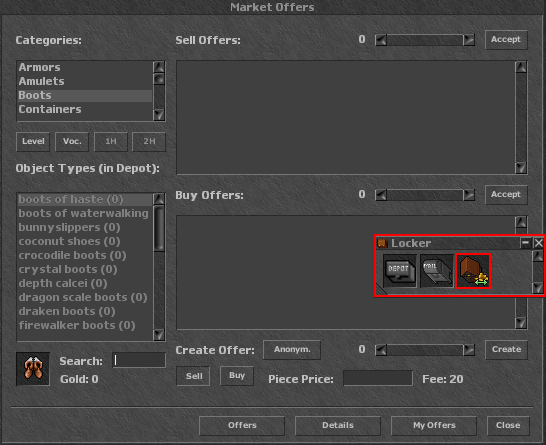Decrease Create Offer amount with left arrow
The image size is (546, 445).
pyautogui.click(x=381, y=350)
